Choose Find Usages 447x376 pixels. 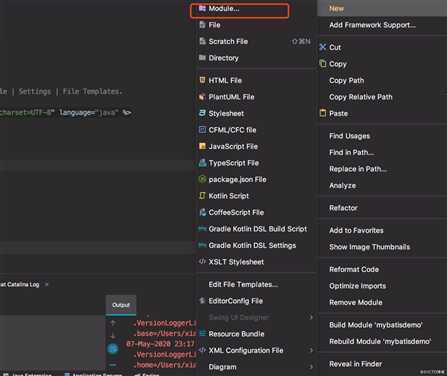coord(349,136)
